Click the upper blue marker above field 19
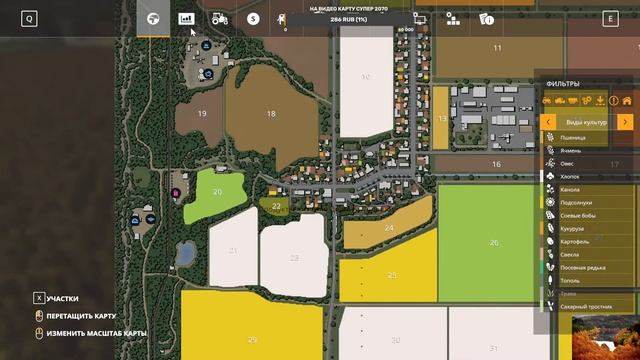Viewport: 640px width, 360px height. tap(206, 45)
